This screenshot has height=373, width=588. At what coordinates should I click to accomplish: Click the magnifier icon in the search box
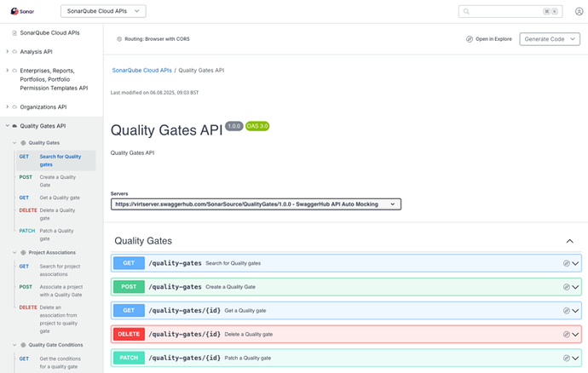(466, 12)
